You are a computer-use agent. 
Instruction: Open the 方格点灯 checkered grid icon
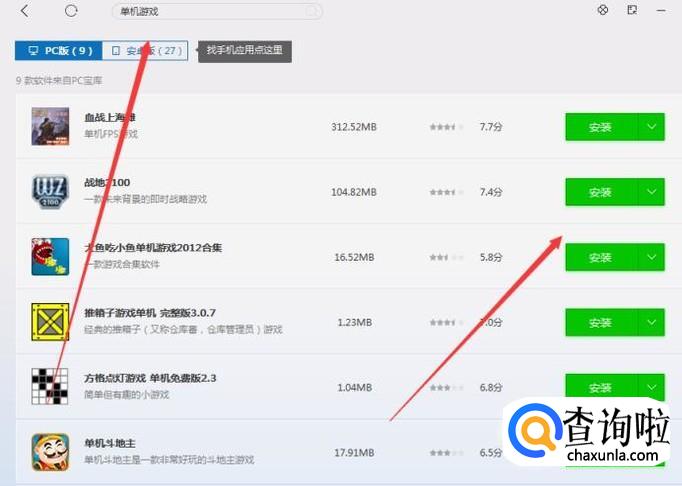[x=50, y=387]
